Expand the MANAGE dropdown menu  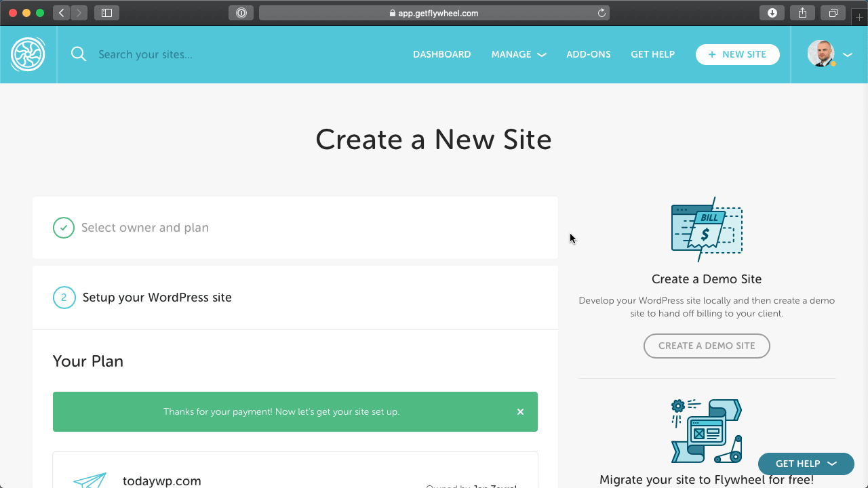(x=519, y=54)
